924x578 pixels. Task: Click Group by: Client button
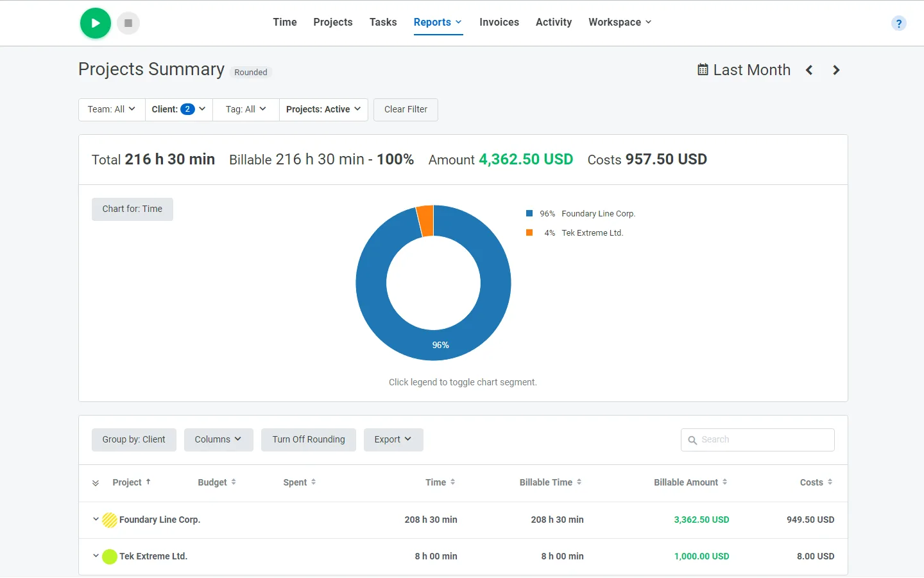click(133, 440)
